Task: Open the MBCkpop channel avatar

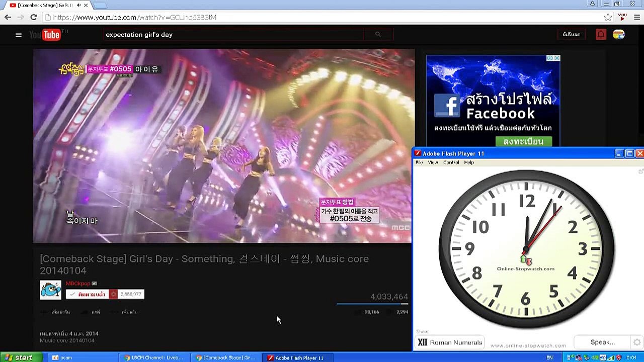Action: (x=50, y=290)
